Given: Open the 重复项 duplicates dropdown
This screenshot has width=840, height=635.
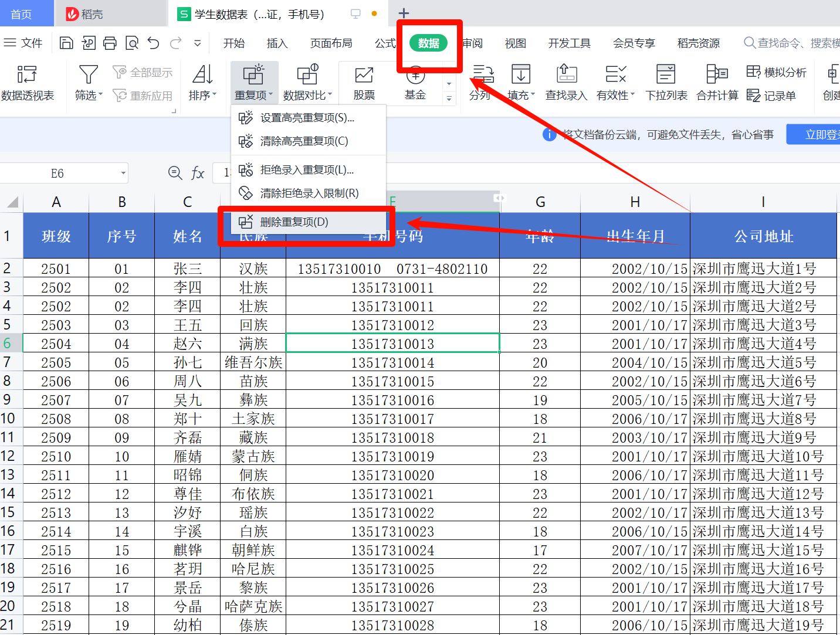Looking at the screenshot, I should (x=253, y=82).
